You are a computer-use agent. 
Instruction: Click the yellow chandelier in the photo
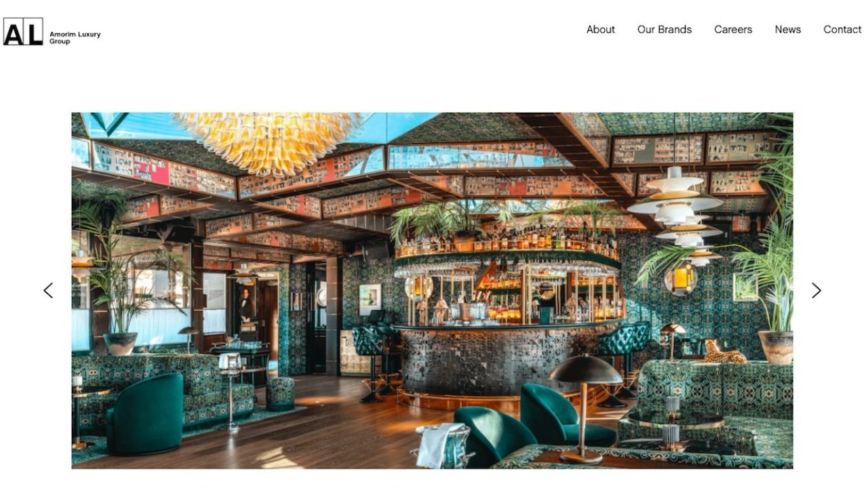269,140
